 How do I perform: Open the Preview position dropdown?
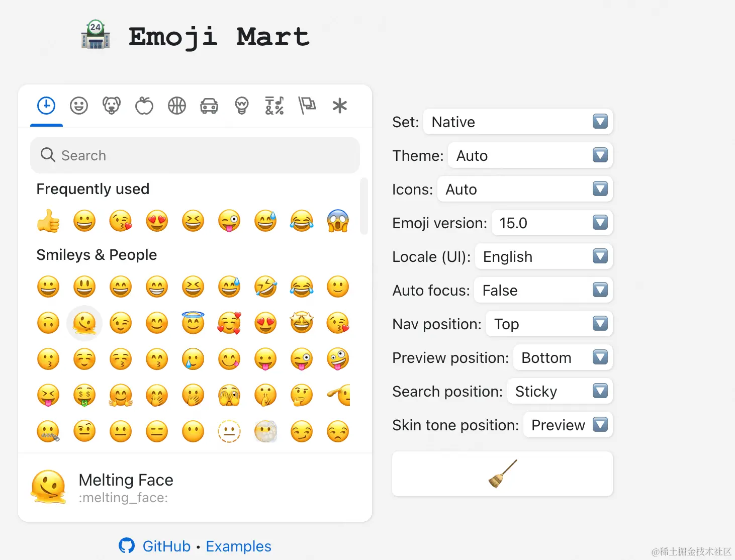click(563, 357)
